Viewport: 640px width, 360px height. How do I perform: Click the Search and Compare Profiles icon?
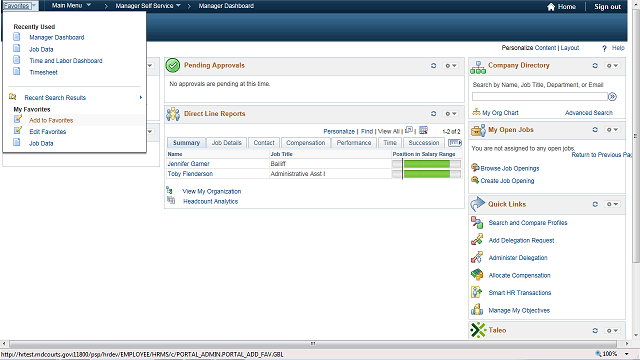click(x=477, y=222)
